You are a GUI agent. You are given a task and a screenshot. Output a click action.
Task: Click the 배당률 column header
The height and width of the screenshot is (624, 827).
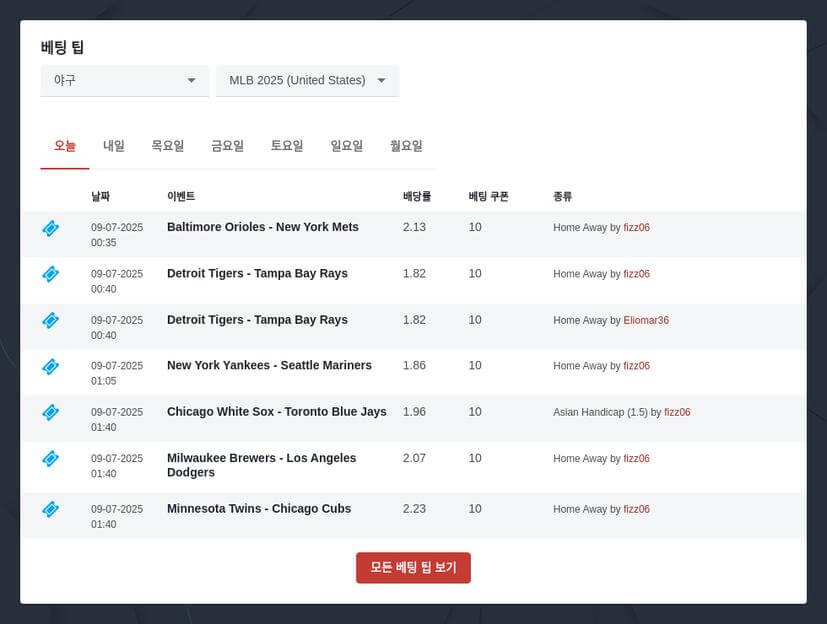(x=417, y=196)
